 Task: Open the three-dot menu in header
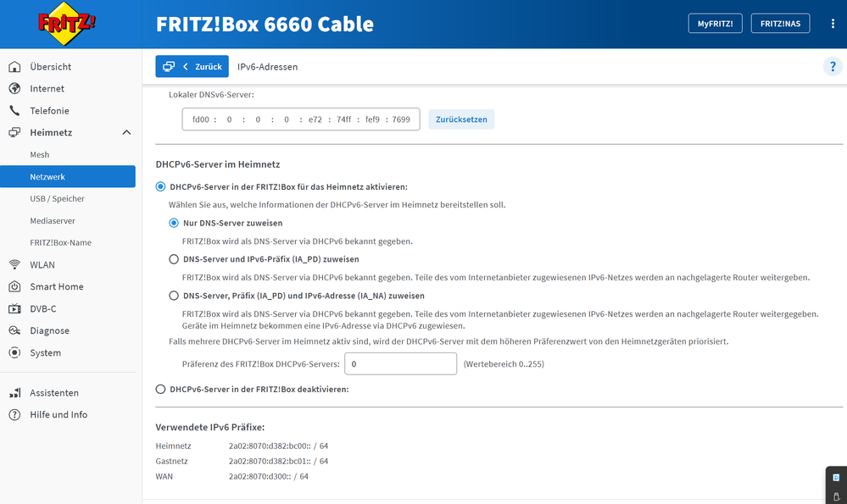click(x=833, y=24)
